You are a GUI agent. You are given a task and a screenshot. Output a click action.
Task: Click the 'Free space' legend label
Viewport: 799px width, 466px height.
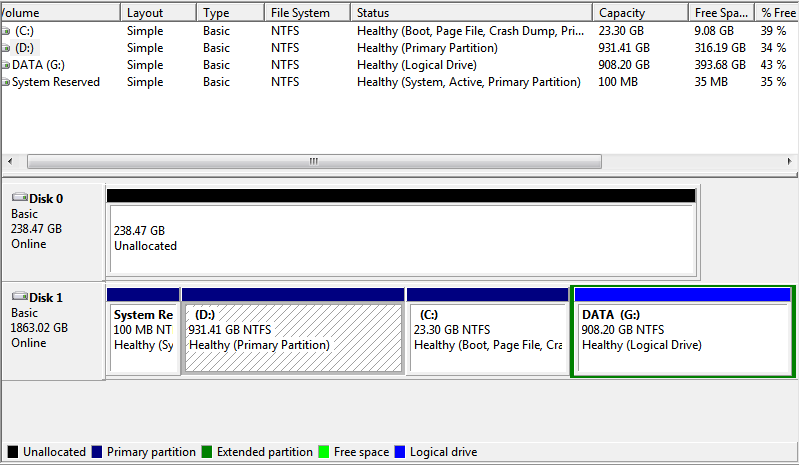pyautogui.click(x=361, y=452)
